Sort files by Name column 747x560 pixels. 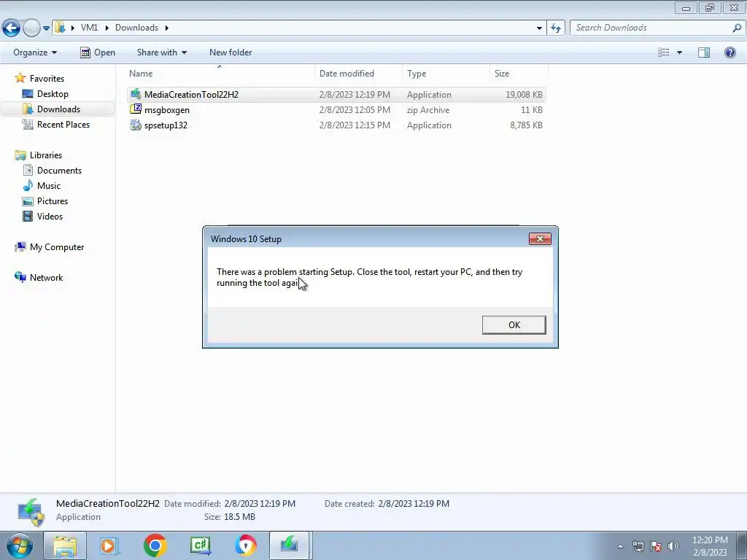pos(220,74)
